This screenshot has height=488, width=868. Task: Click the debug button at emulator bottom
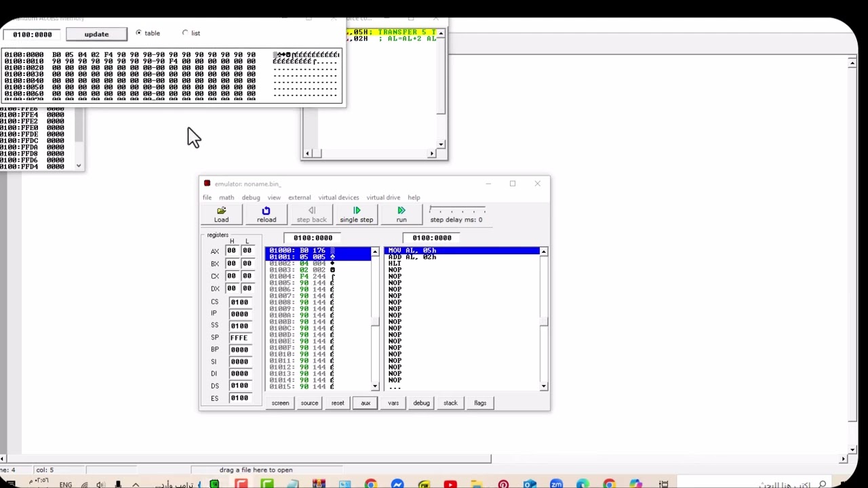pos(421,403)
